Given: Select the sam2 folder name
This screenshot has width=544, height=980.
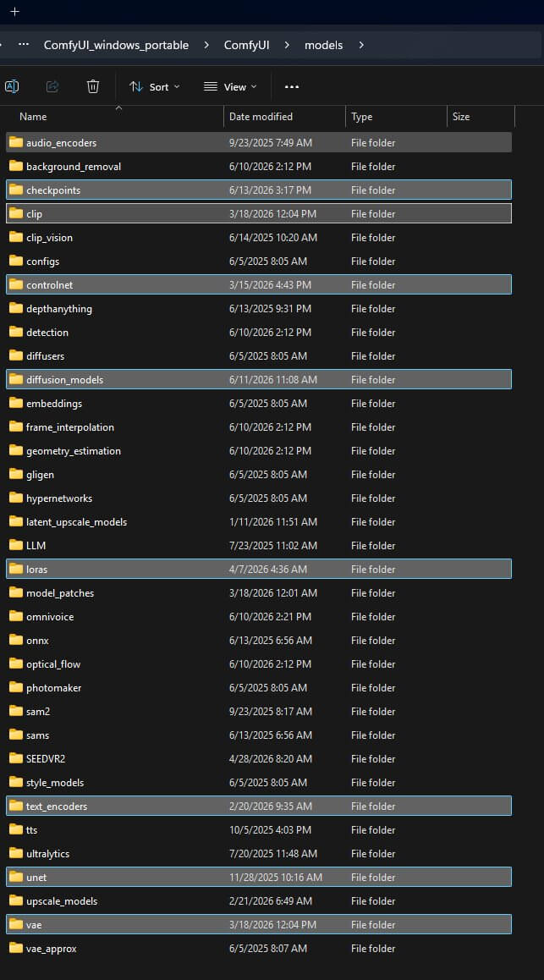Looking at the screenshot, I should pyautogui.click(x=38, y=712).
